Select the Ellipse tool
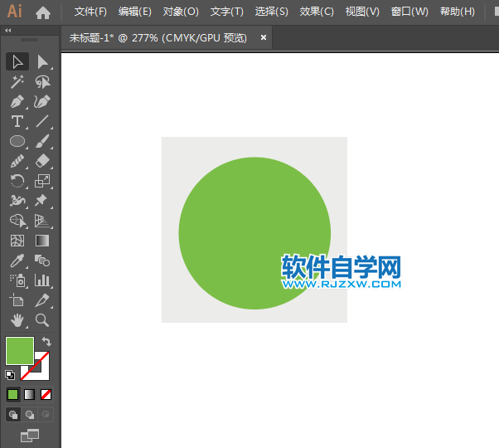 pyautogui.click(x=17, y=141)
